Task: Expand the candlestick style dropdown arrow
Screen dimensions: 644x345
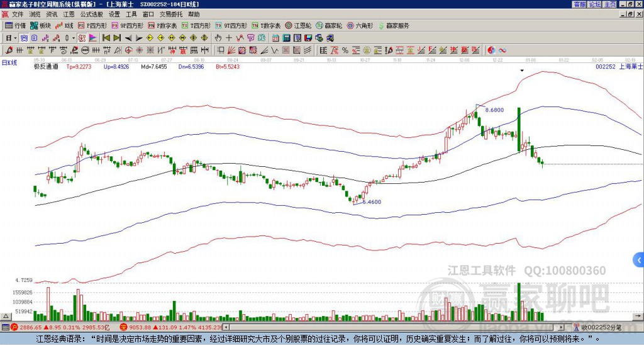Action: coord(74,38)
